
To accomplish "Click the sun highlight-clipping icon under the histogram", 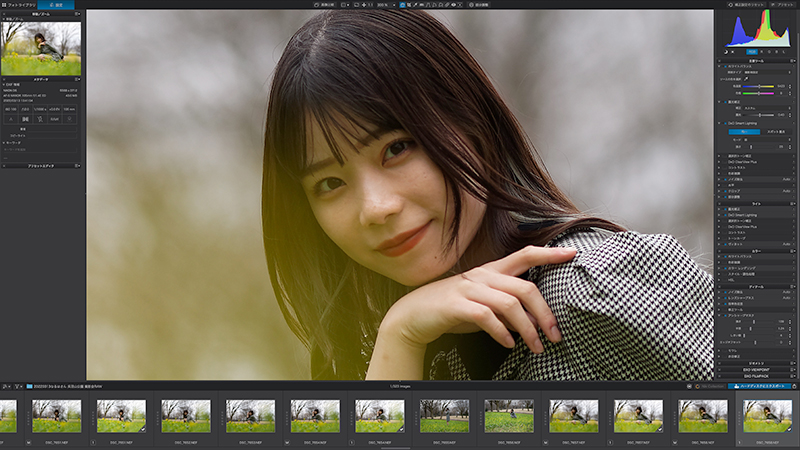I will (x=733, y=52).
